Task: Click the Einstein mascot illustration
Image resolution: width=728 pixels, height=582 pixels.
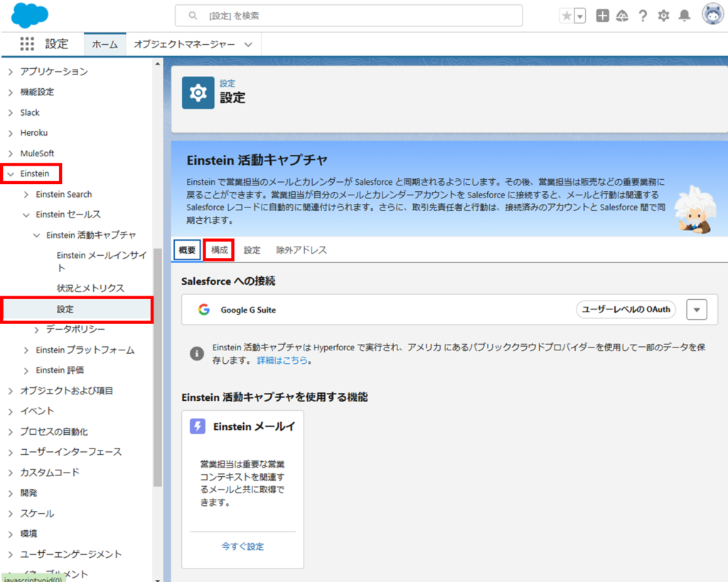Action: tap(694, 210)
